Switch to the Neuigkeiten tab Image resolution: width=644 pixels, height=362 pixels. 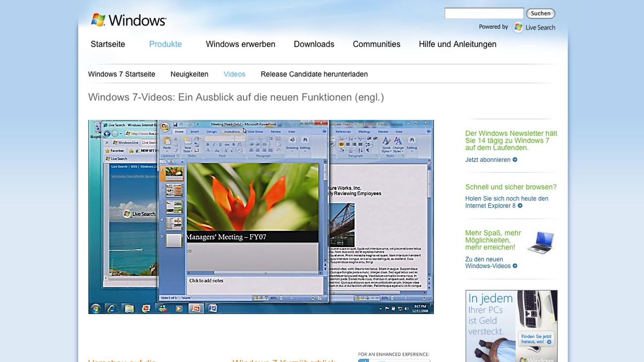pos(189,74)
